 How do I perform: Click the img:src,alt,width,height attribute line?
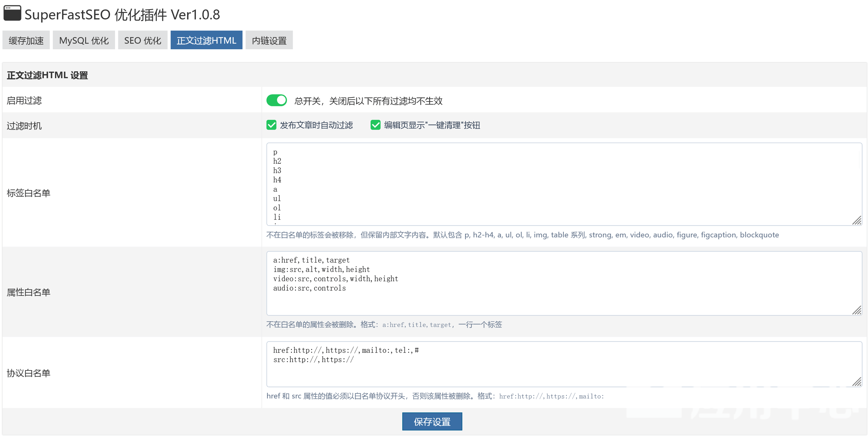[x=322, y=270]
